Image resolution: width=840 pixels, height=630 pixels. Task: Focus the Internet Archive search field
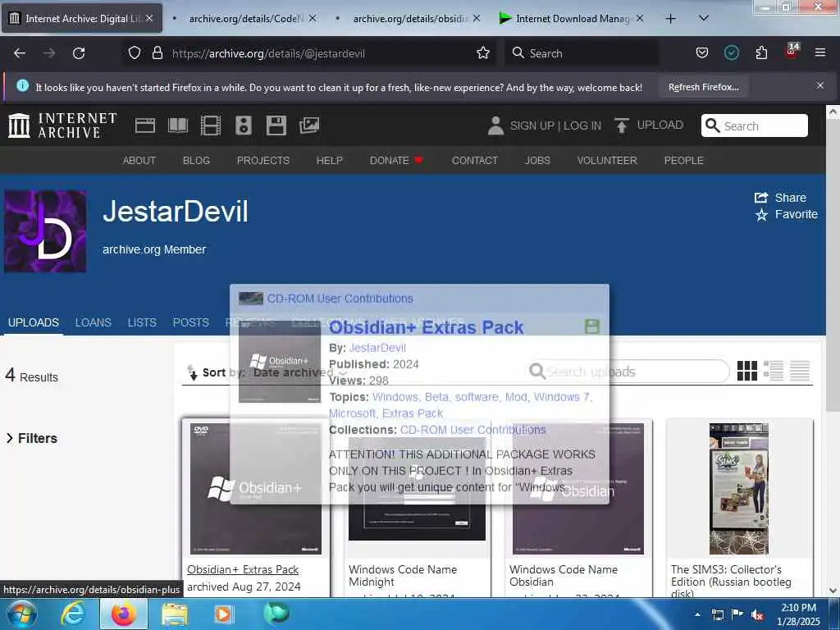(755, 126)
